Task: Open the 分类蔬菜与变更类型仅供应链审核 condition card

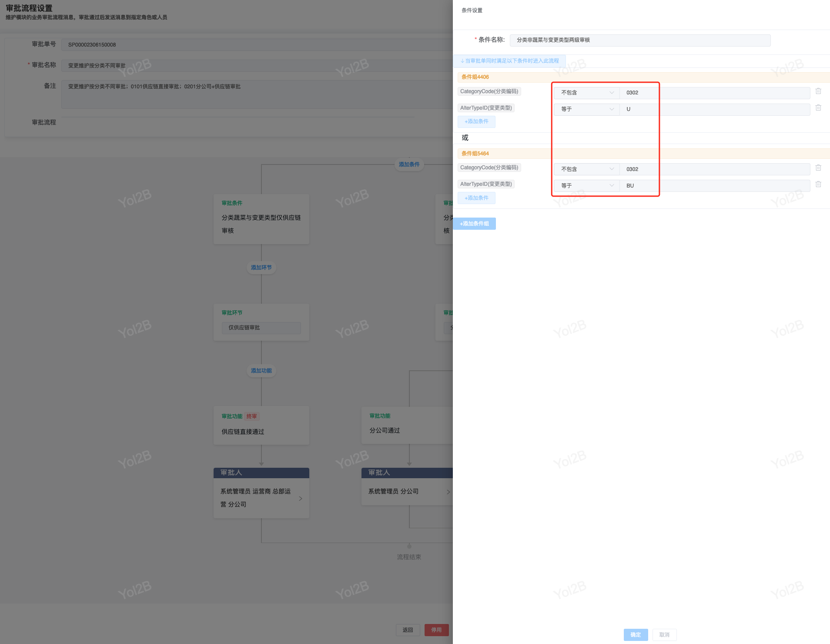Action: pos(261,219)
